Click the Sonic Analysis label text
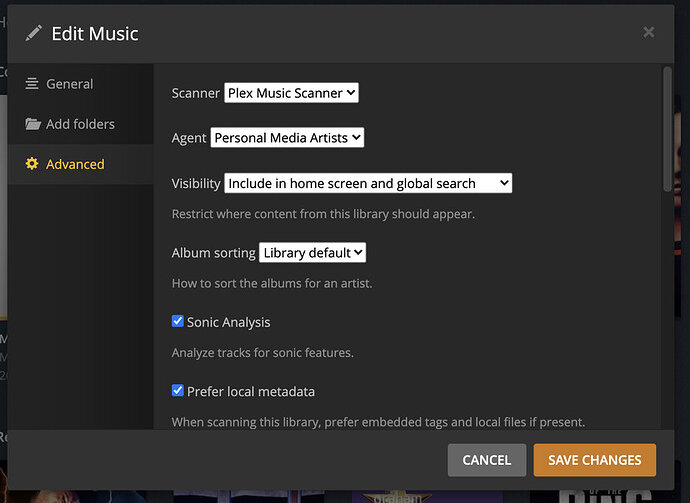This screenshot has width=690, height=503. 228,322
